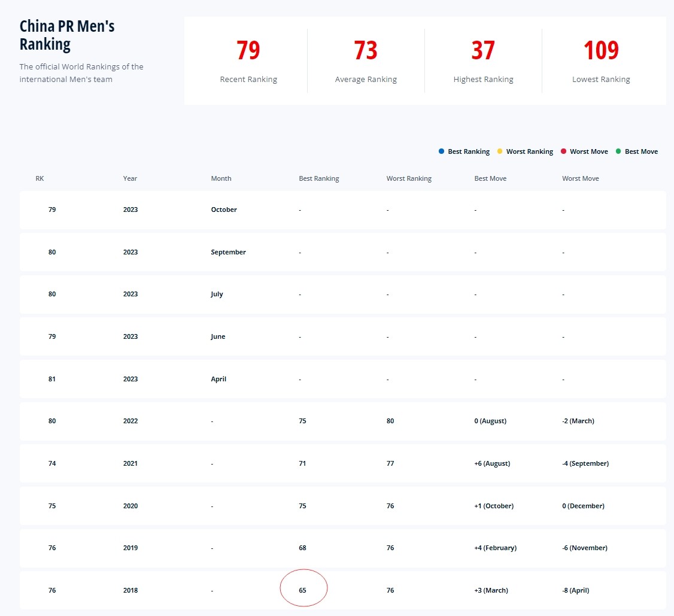Click the green Best Move legend dot
The height and width of the screenshot is (616, 674).
click(618, 151)
